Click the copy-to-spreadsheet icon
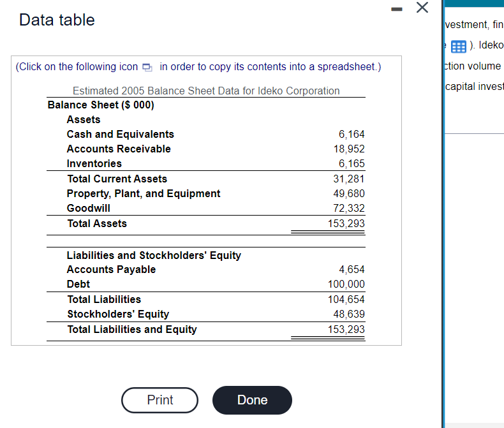The width and height of the screenshot is (504, 428). pos(147,67)
